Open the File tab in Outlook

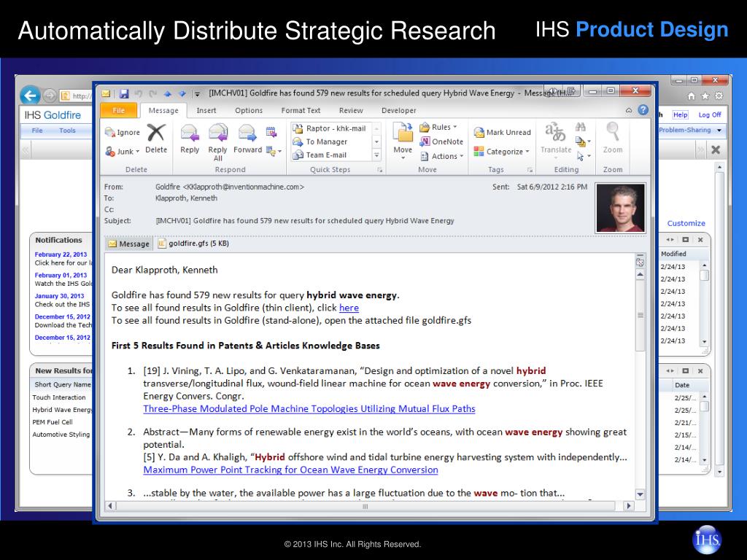click(119, 111)
